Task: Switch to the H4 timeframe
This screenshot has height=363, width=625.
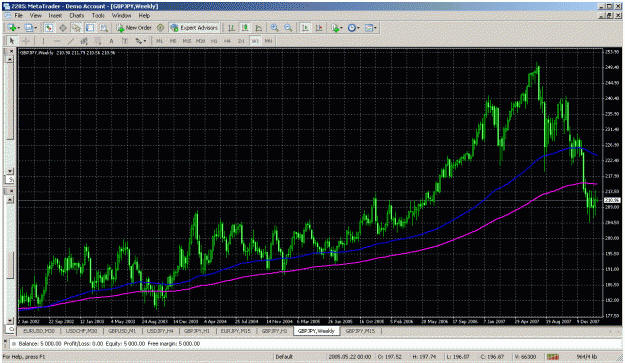Action: (228, 41)
